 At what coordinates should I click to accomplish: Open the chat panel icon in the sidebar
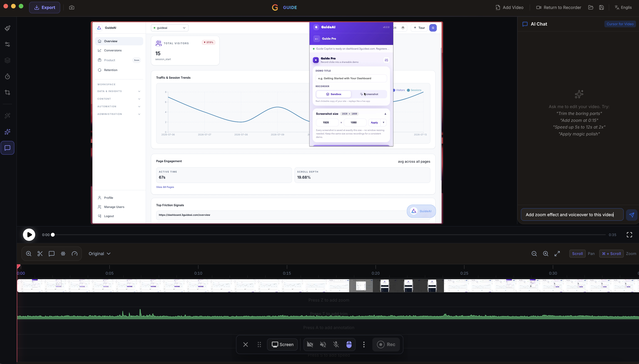click(7, 148)
